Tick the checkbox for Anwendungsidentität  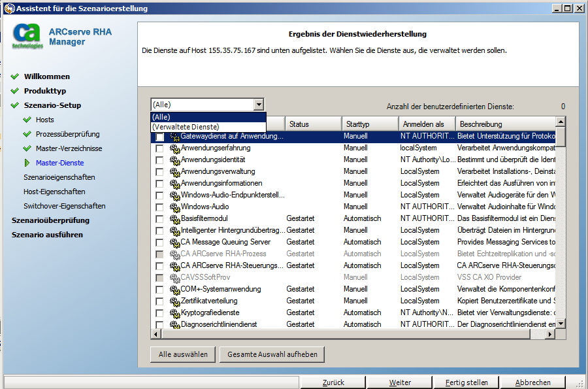click(159, 160)
